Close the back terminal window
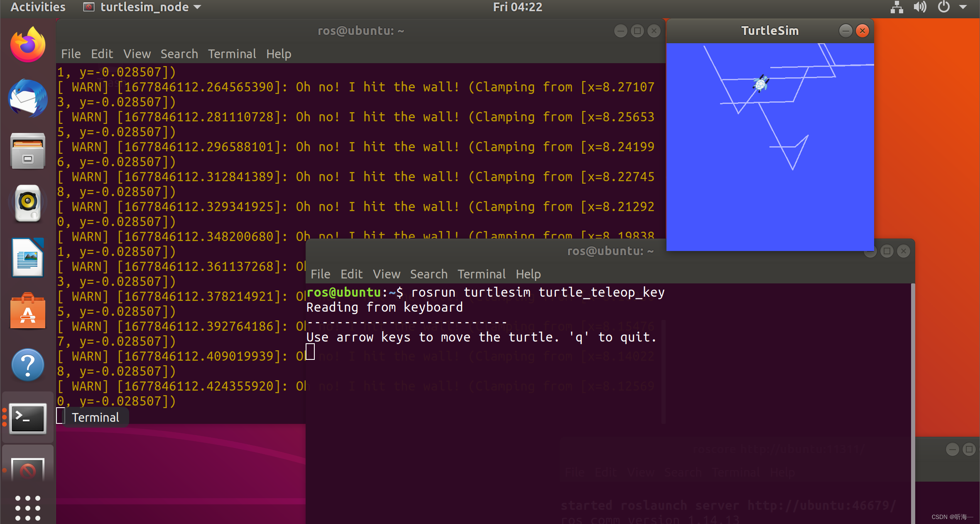 [654, 31]
